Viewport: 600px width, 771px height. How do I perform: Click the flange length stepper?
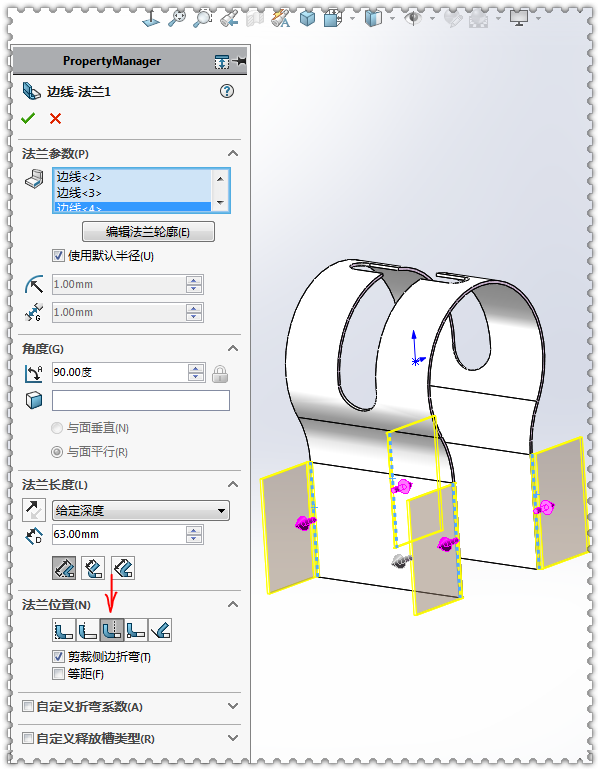pyautogui.click(x=194, y=534)
